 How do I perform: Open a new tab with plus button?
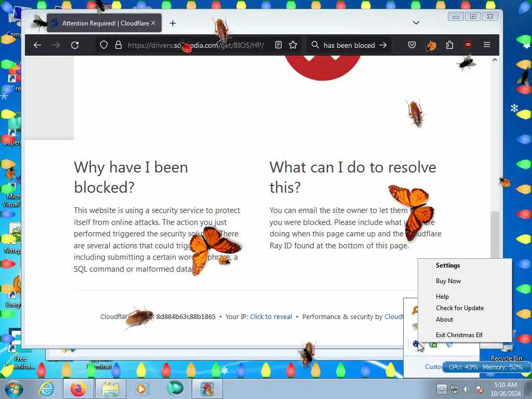pos(172,23)
